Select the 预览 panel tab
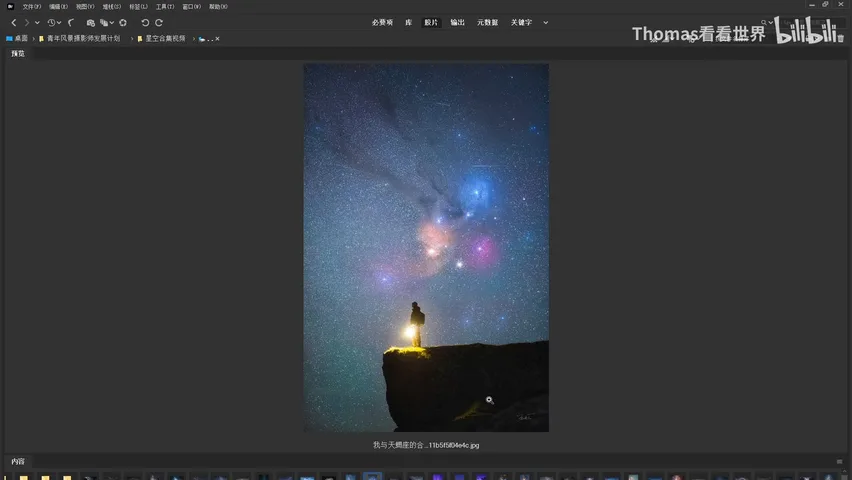The image size is (852, 480). [x=18, y=53]
